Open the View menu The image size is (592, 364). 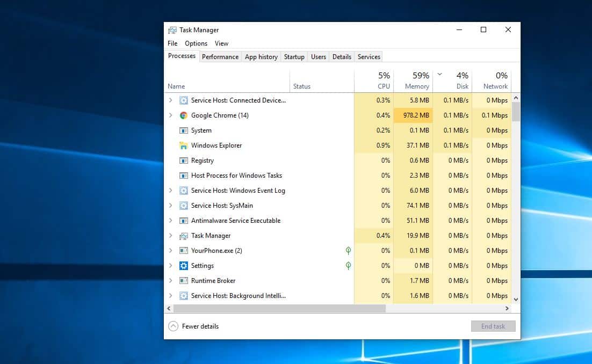tap(222, 43)
